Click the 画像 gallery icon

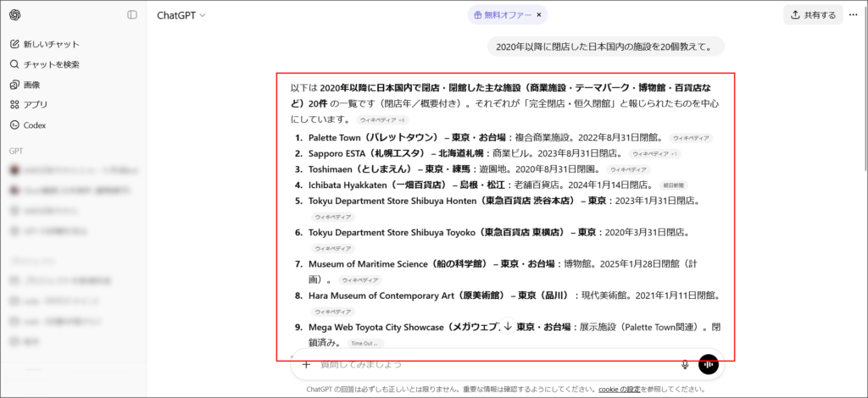click(x=15, y=85)
